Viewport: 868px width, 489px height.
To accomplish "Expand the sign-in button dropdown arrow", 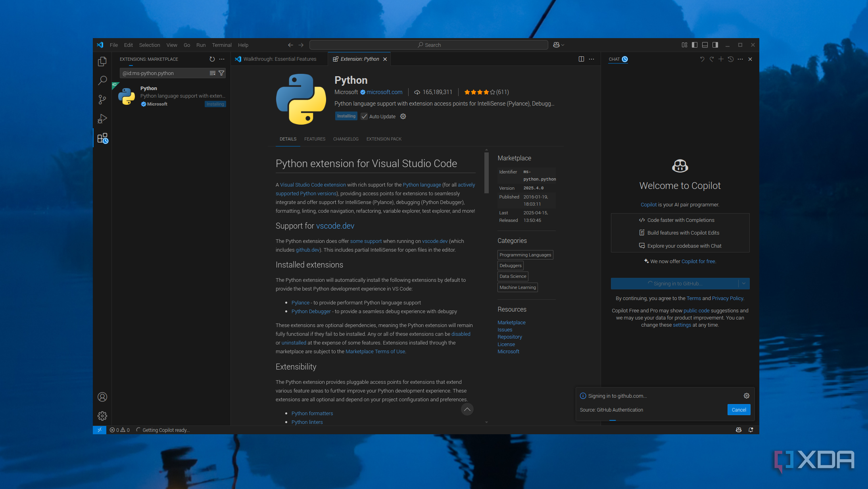I will [744, 283].
